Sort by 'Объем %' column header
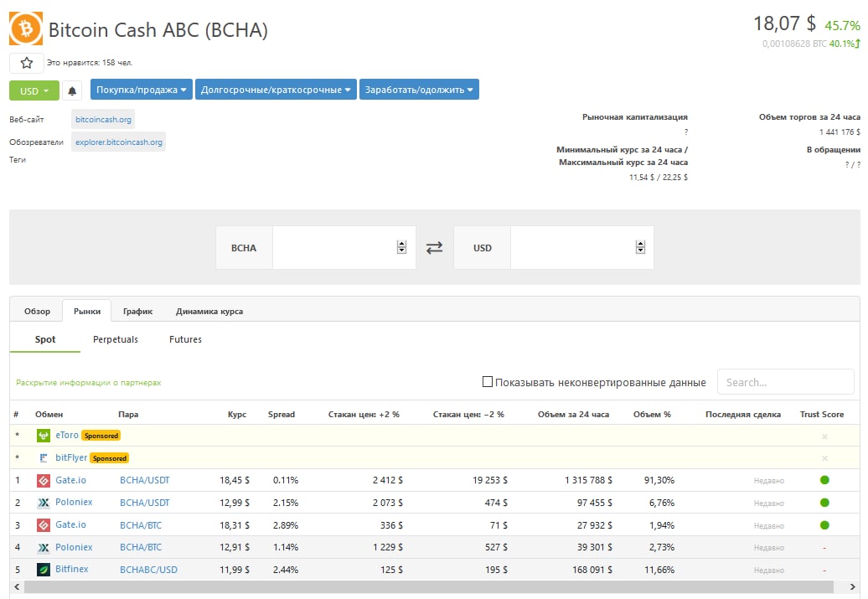Viewport: 868px width, 599px height. tap(652, 414)
